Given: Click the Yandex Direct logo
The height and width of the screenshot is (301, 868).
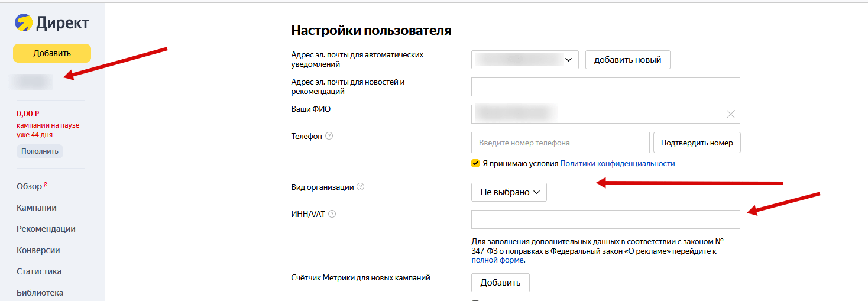Looking at the screenshot, I should click(51, 23).
